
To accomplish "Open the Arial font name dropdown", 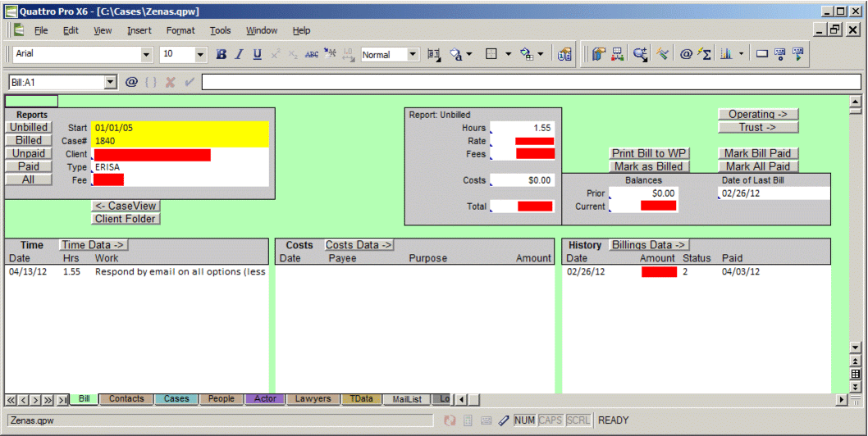I will [147, 55].
